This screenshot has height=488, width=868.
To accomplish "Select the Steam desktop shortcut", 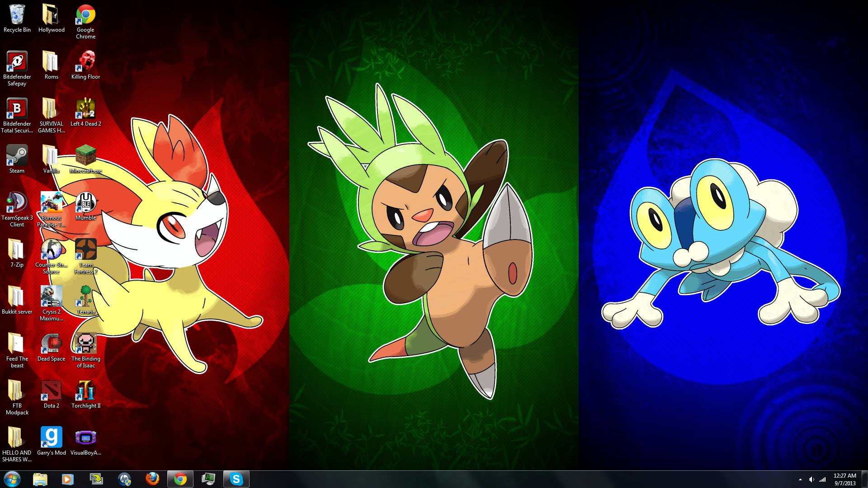I will click(x=17, y=160).
